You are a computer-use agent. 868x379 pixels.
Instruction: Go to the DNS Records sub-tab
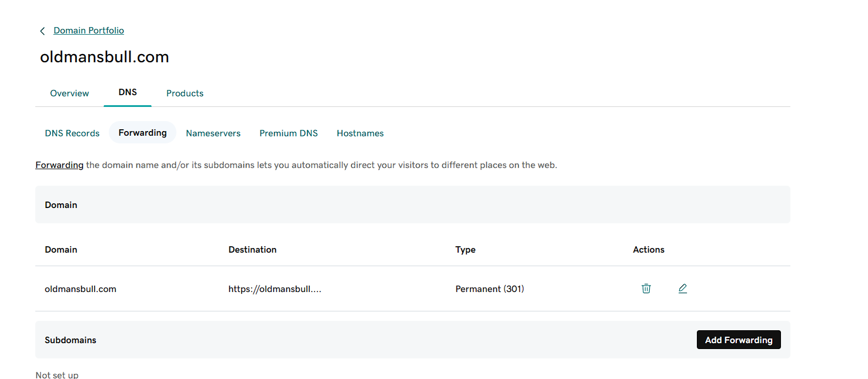click(x=72, y=133)
